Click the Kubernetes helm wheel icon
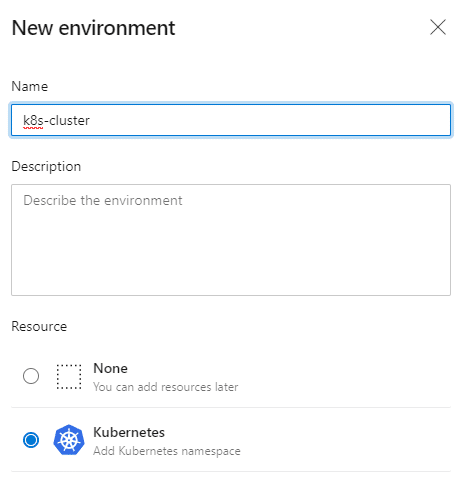This screenshot has height=479, width=463. coord(69,440)
